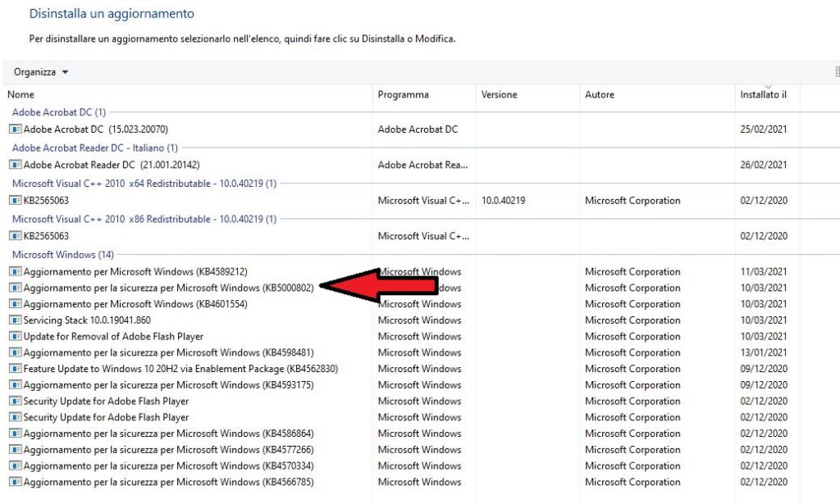Sort by Installato il column header
This screenshot has height=504, width=840.
point(763,95)
